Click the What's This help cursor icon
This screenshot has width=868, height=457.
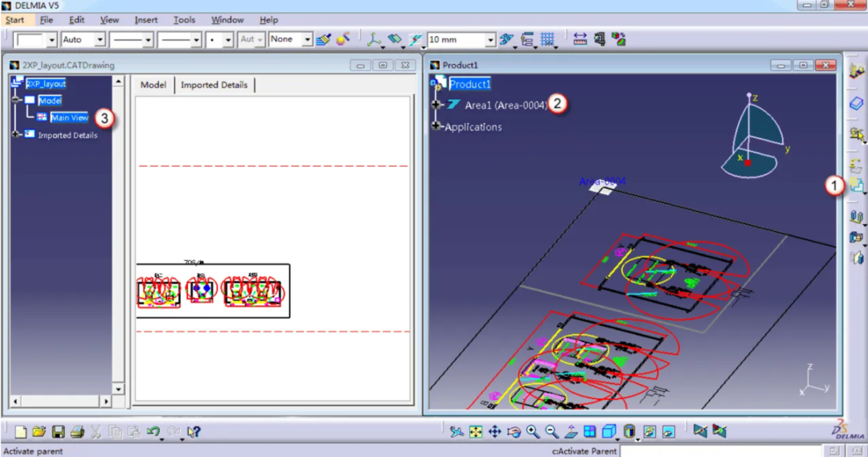coord(193,431)
